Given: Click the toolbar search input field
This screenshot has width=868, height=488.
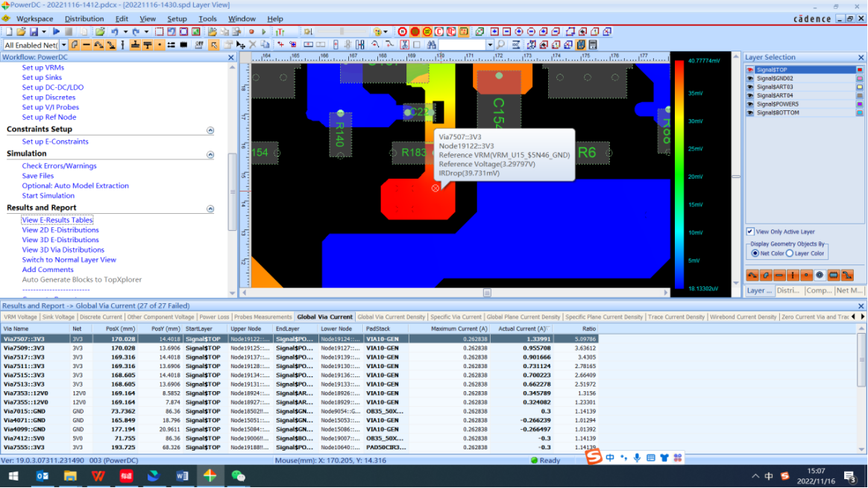Looking at the screenshot, I should (x=462, y=45).
